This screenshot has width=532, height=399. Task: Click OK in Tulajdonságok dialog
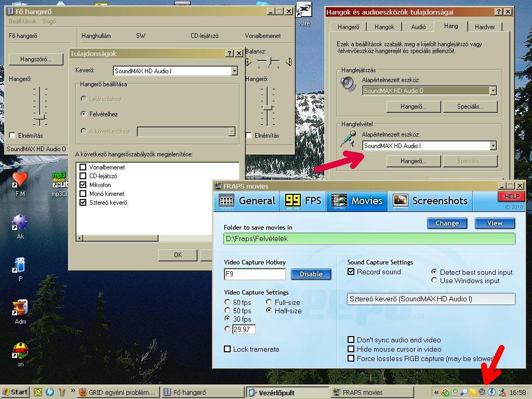click(x=178, y=255)
